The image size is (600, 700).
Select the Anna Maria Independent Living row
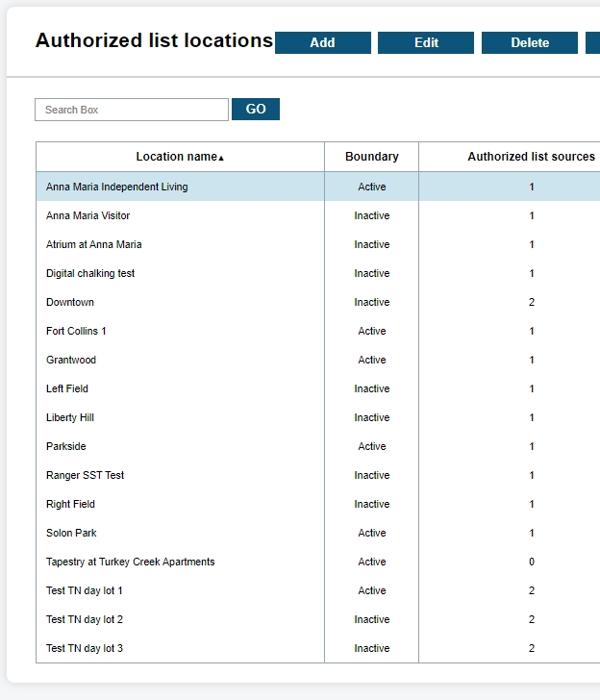pyautogui.click(x=117, y=187)
